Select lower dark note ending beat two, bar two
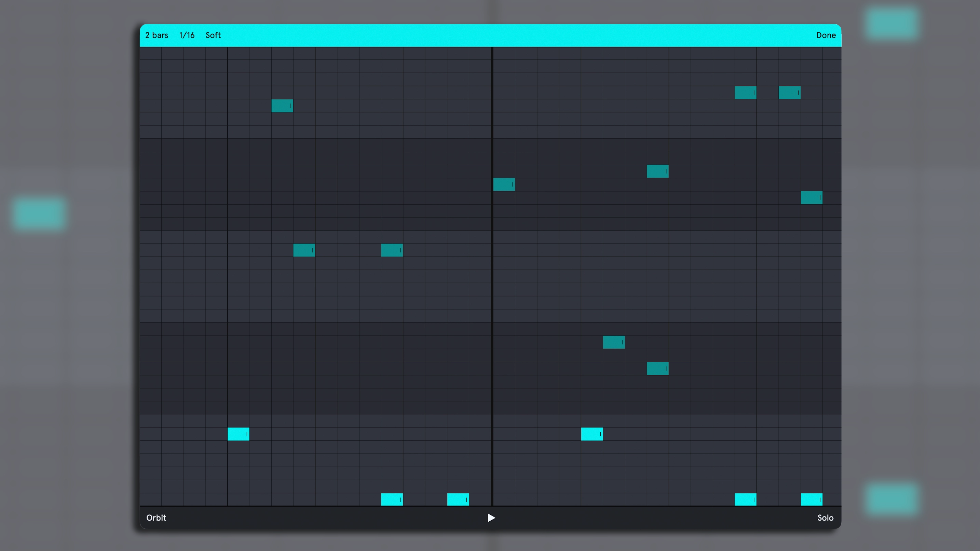The width and height of the screenshot is (980, 551). [x=658, y=369]
